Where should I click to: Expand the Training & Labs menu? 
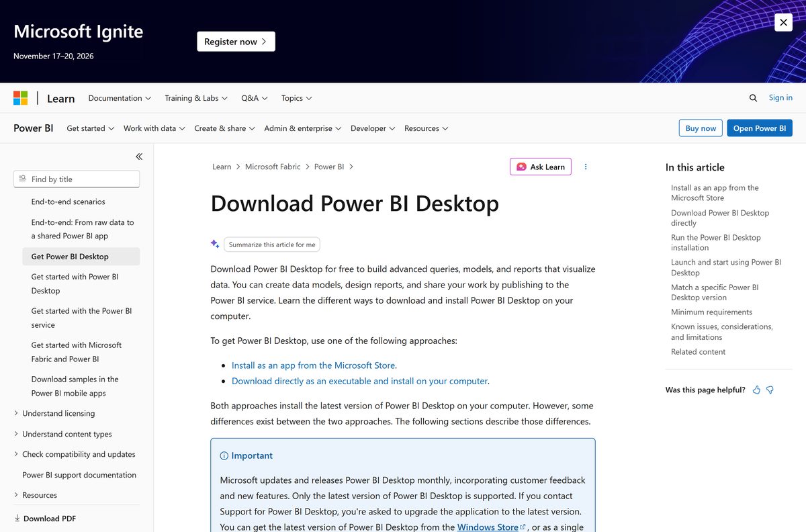pos(196,98)
